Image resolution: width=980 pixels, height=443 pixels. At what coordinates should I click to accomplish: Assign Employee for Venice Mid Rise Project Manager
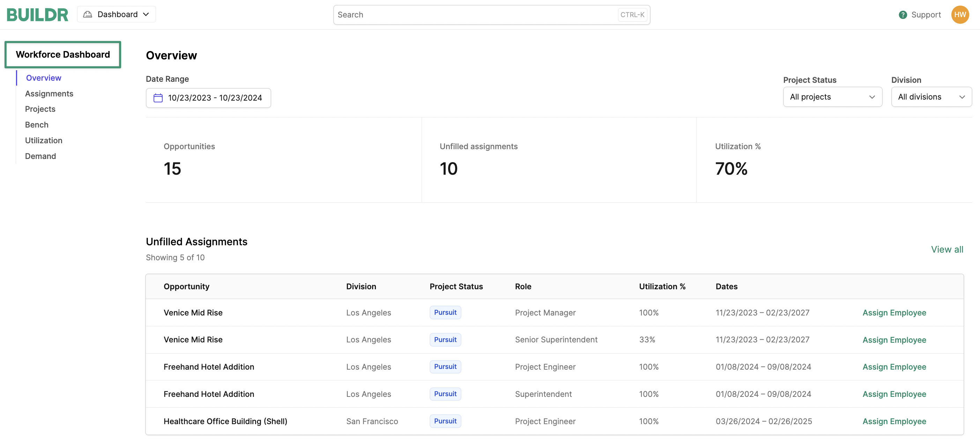coord(894,312)
